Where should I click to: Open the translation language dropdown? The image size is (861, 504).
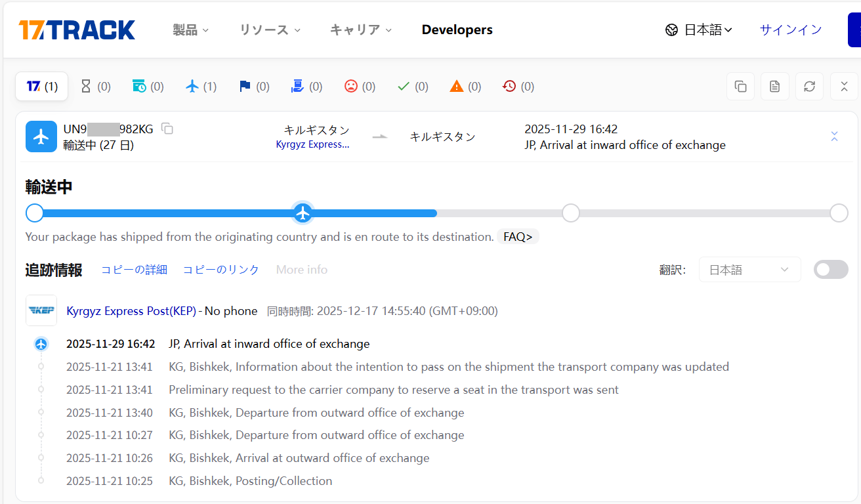tap(749, 270)
